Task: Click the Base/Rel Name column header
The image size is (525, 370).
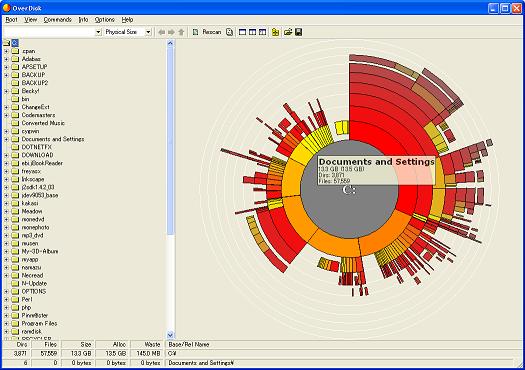Action: [345, 344]
